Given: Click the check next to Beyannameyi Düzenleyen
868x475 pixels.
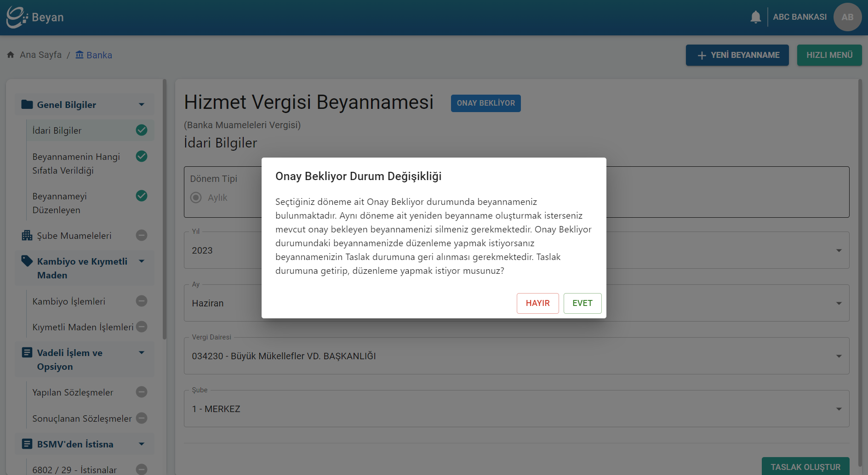Looking at the screenshot, I should point(142,196).
